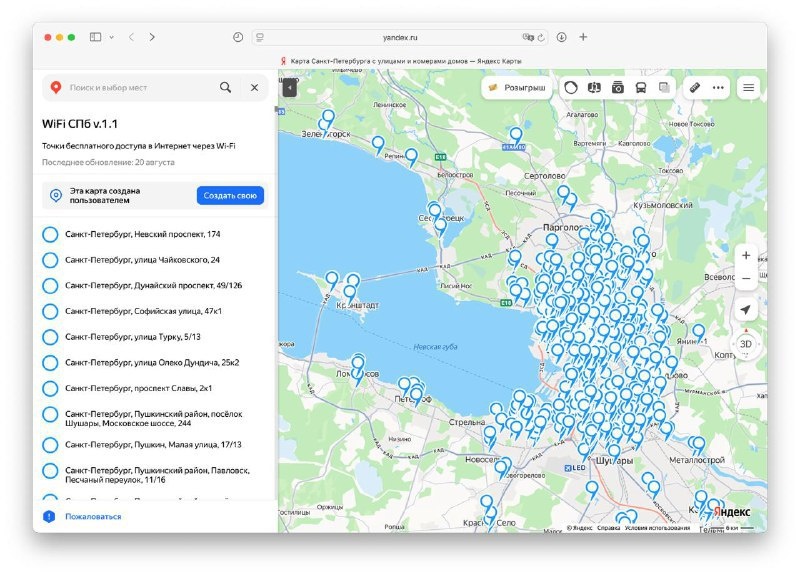Image resolution: width=800 pixels, height=576 pixels.
Task: Open the photos camera icon
Action: 617,88
